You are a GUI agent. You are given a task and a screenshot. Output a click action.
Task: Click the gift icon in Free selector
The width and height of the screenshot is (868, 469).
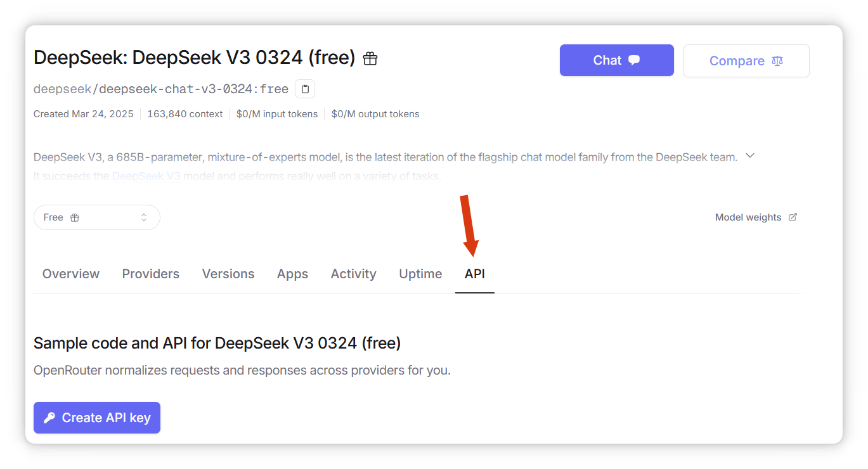pos(75,217)
